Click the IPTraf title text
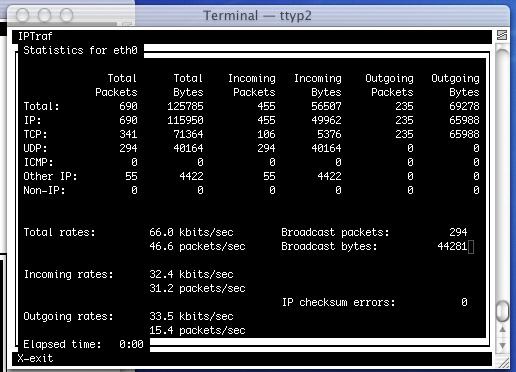516x372 pixels. pyautogui.click(x=35, y=36)
